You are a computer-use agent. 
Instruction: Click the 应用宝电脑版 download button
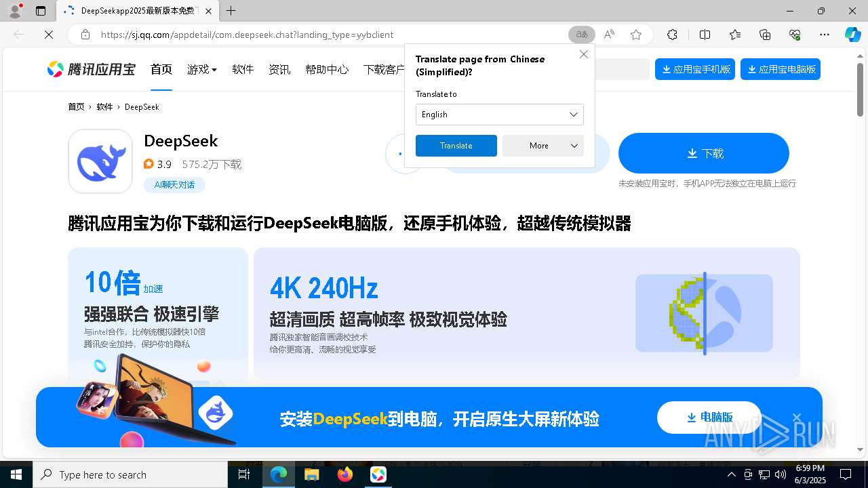click(x=781, y=69)
